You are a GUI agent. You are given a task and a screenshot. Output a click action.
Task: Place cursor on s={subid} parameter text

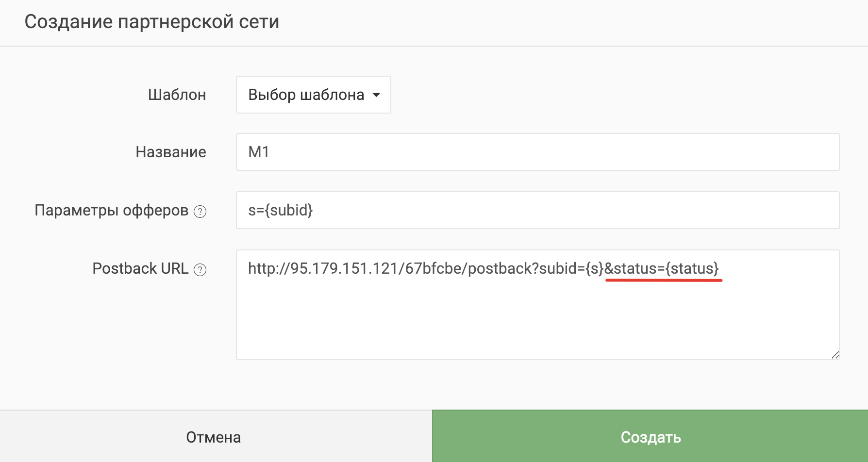tap(281, 210)
